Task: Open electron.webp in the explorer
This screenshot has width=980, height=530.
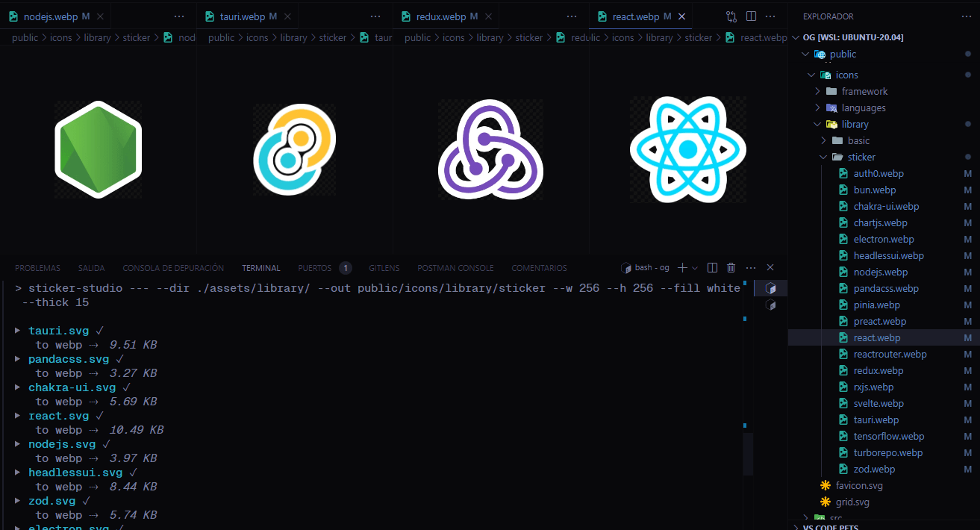Action: coord(884,239)
